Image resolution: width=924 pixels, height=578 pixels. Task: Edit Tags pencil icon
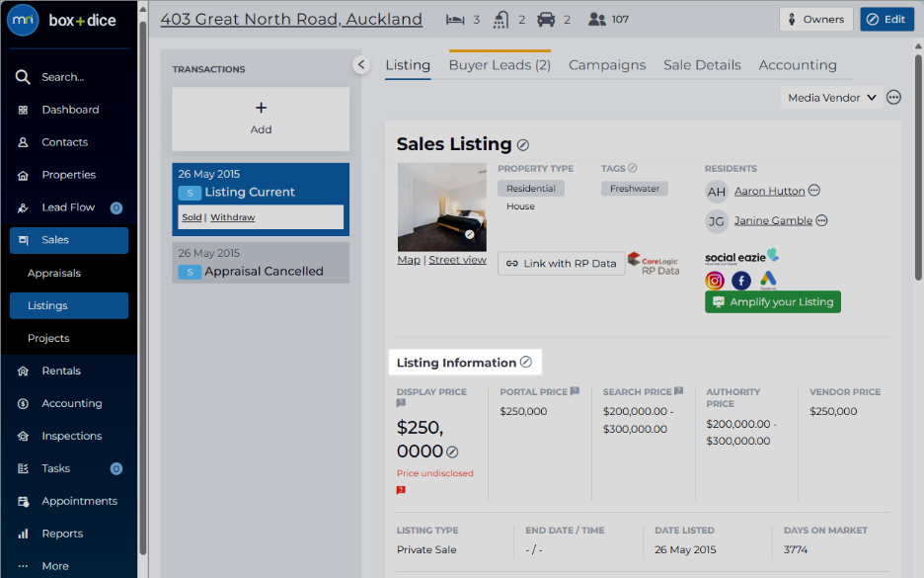633,168
